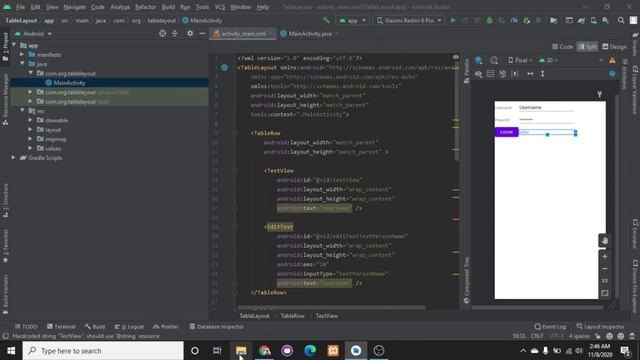The image size is (640, 360).
Task: Click the Make Project hammer icon
Action: coord(326,20)
